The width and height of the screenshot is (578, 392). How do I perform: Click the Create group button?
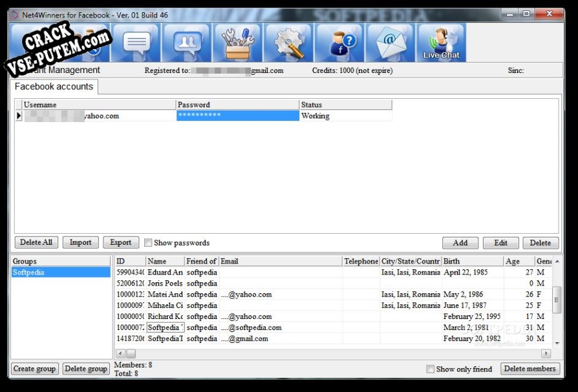tap(34, 369)
